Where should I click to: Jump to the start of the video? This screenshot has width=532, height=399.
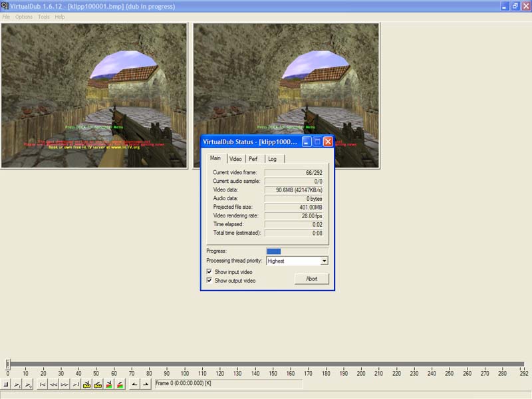tap(43, 384)
